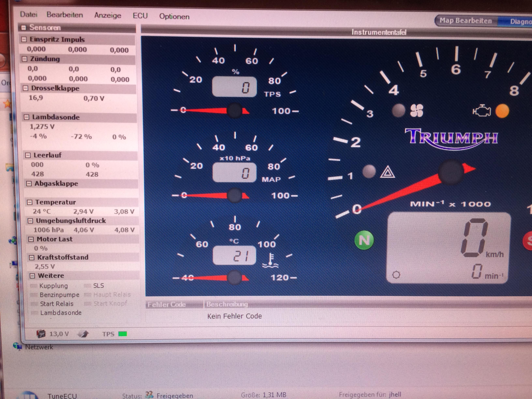This screenshot has height=399, width=532.
Task: Click the coolant temperature gauge icon
Action: pyautogui.click(x=270, y=261)
